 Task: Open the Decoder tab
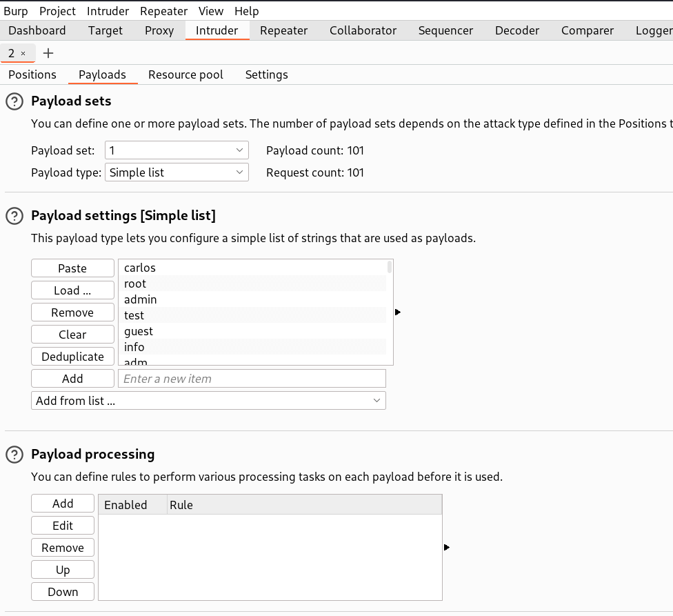pyautogui.click(x=517, y=30)
